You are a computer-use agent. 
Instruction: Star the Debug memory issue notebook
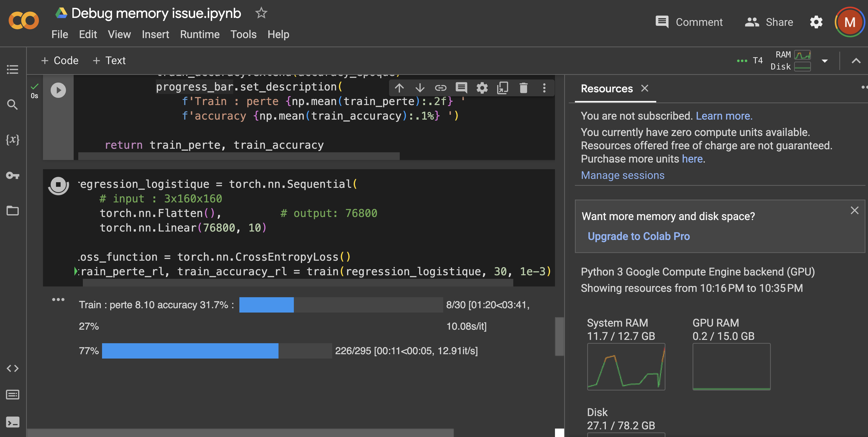[x=261, y=13]
